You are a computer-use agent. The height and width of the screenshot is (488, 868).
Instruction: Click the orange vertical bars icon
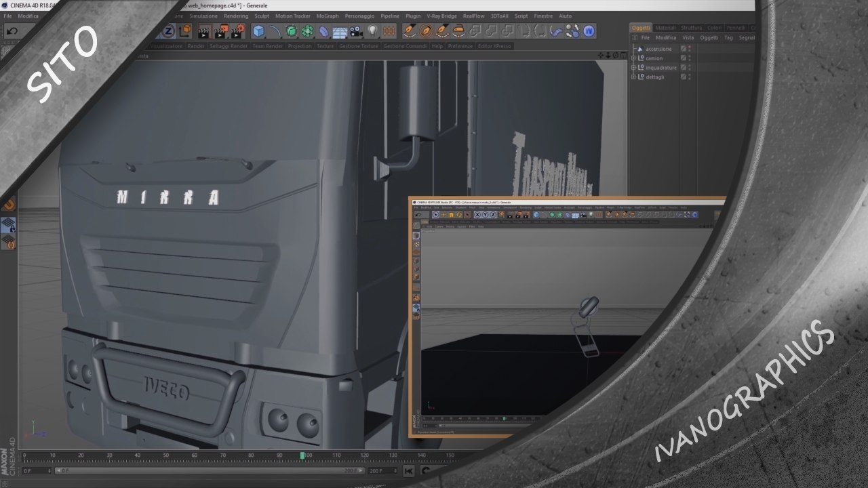(x=389, y=31)
